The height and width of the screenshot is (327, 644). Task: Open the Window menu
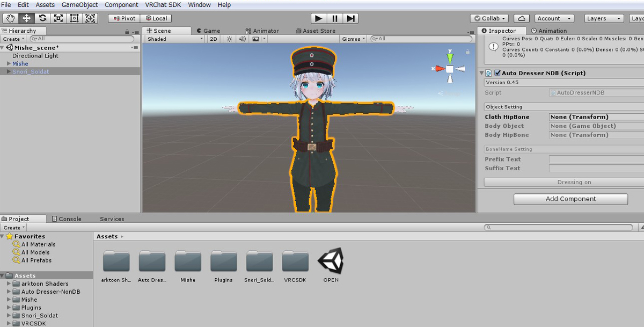point(200,5)
